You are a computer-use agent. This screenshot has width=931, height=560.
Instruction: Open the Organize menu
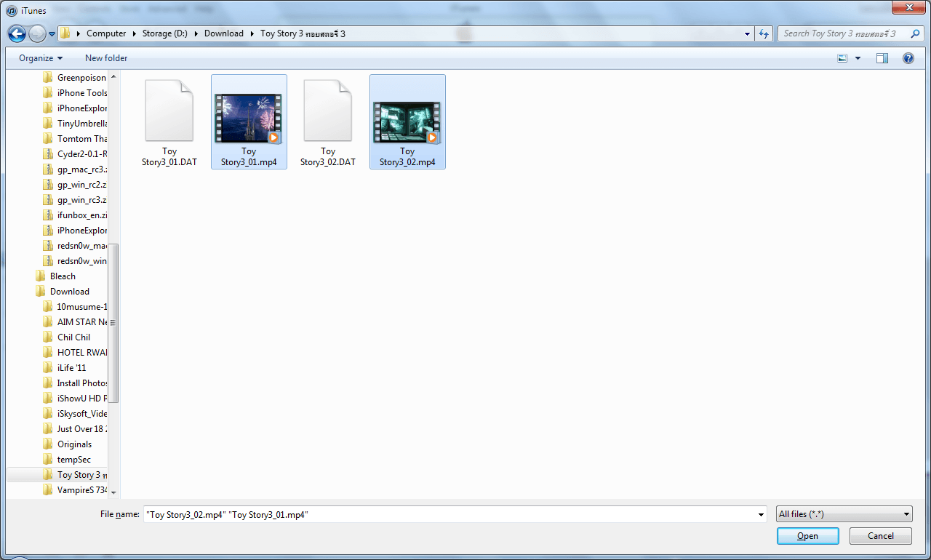[41, 58]
